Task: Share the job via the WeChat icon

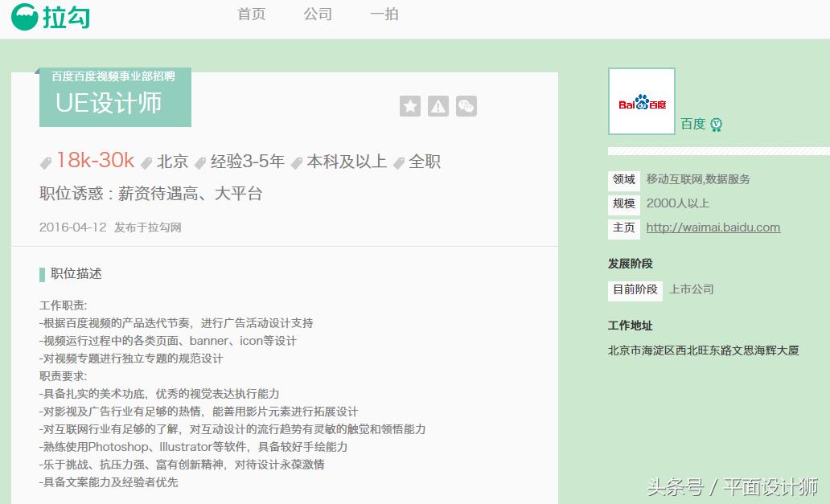Action: tap(466, 105)
